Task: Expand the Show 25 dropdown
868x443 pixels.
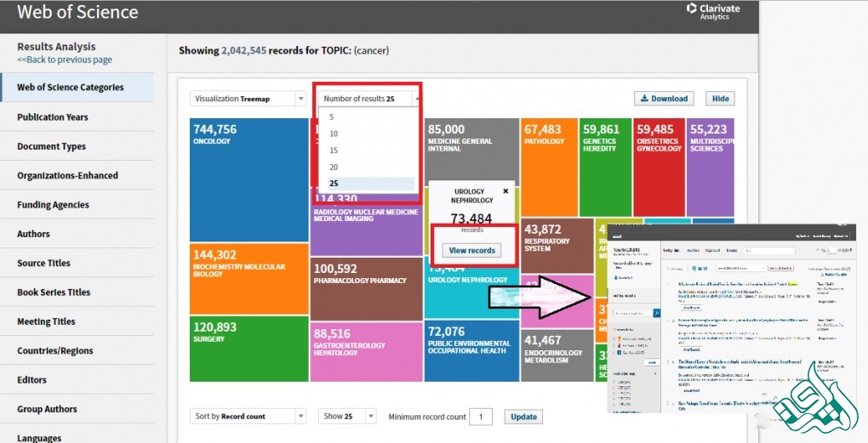Action: tap(348, 417)
